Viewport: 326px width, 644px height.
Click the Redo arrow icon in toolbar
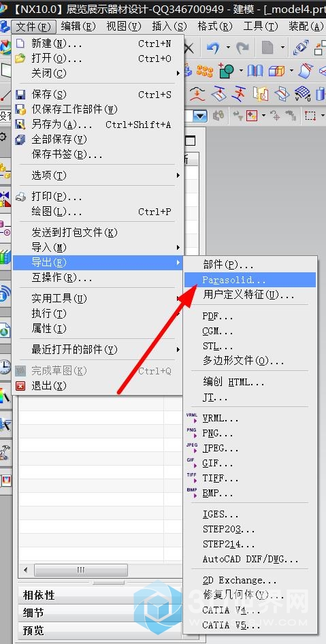[243, 48]
